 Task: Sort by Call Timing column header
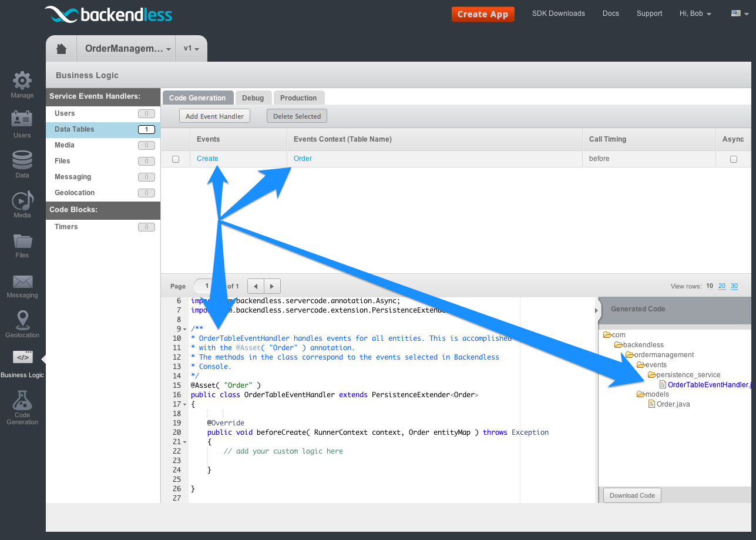(x=649, y=139)
